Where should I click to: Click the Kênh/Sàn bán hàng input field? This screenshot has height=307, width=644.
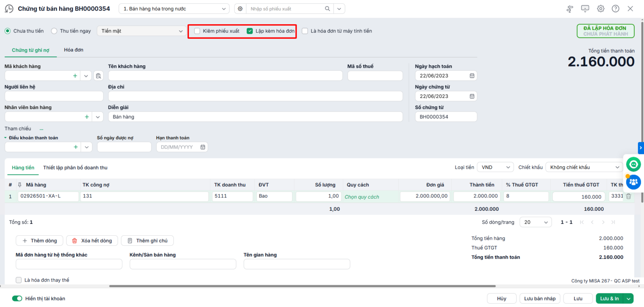tap(183, 264)
